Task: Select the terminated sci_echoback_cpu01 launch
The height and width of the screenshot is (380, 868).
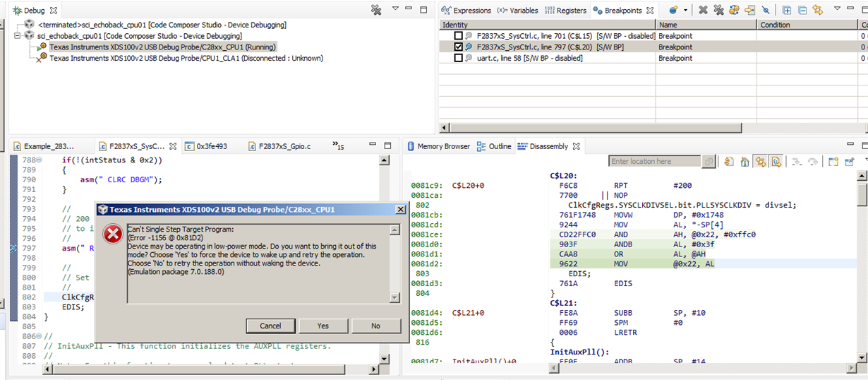Action: [162, 25]
